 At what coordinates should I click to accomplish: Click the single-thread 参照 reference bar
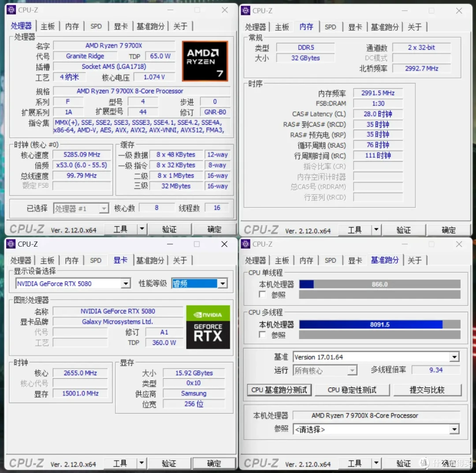click(379, 294)
